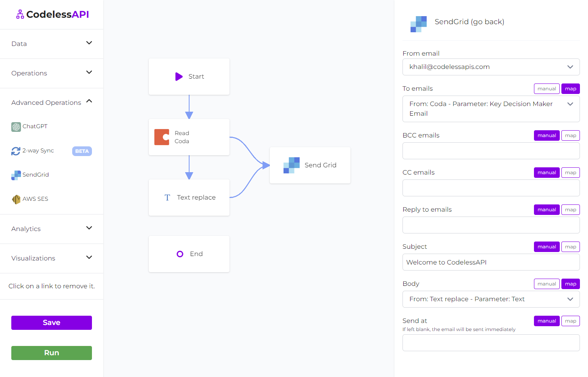588x377 pixels.
Task: Set Reply to emails to manual mode
Action: pos(547,210)
